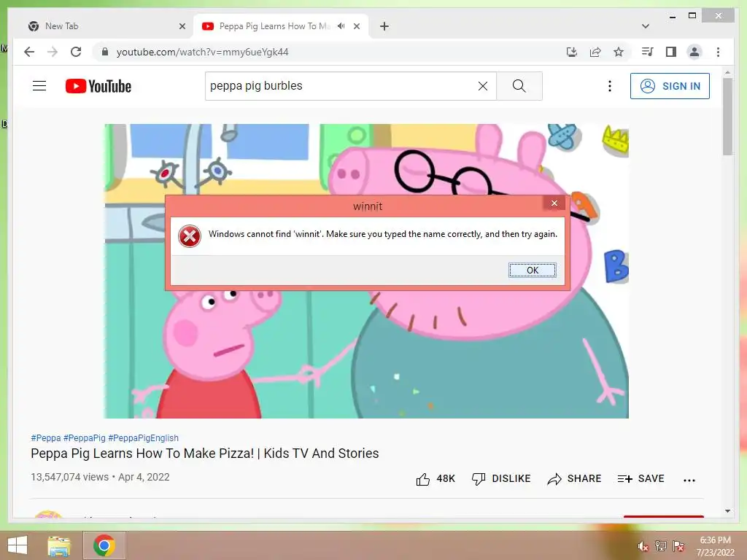Like the video (48K)

(x=436, y=478)
